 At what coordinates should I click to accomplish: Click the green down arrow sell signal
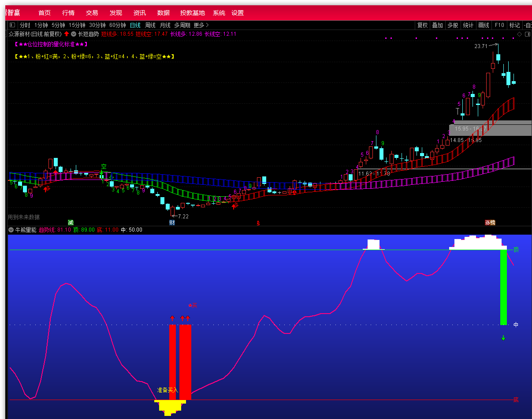[x=503, y=338]
